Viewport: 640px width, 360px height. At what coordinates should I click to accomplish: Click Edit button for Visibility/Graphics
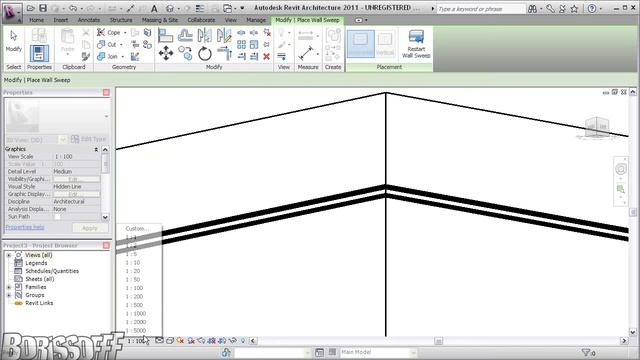[76, 179]
